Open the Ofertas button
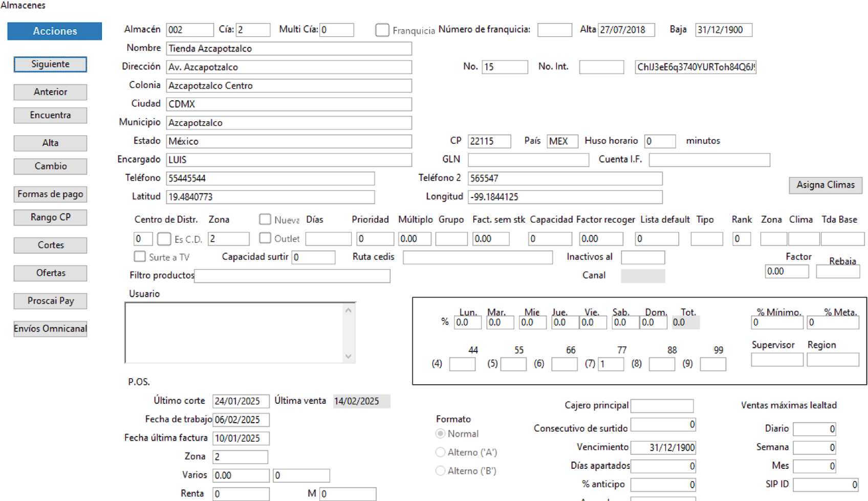Image resolution: width=868 pixels, height=501 pixels. click(50, 273)
